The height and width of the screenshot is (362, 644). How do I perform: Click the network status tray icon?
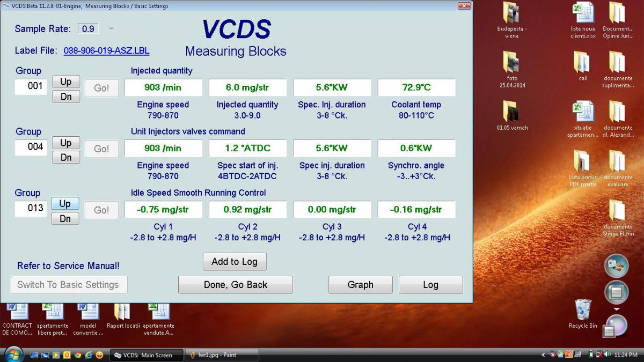click(599, 354)
